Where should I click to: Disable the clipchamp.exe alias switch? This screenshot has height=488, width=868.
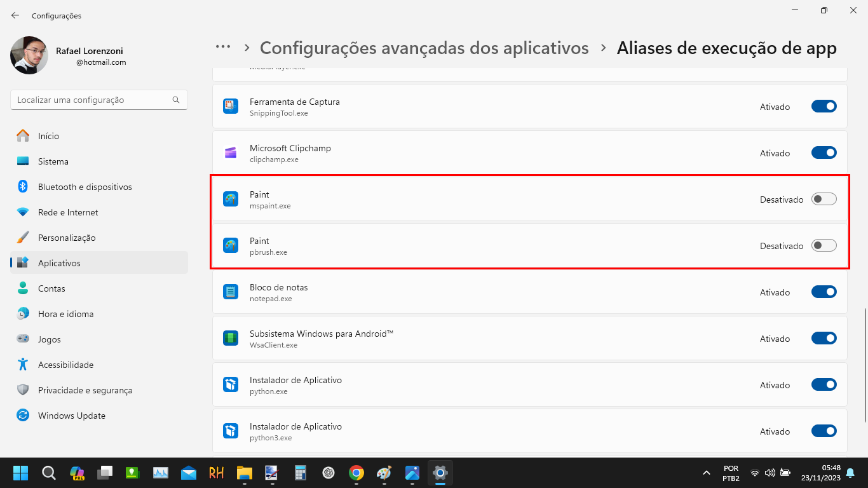pyautogui.click(x=824, y=153)
